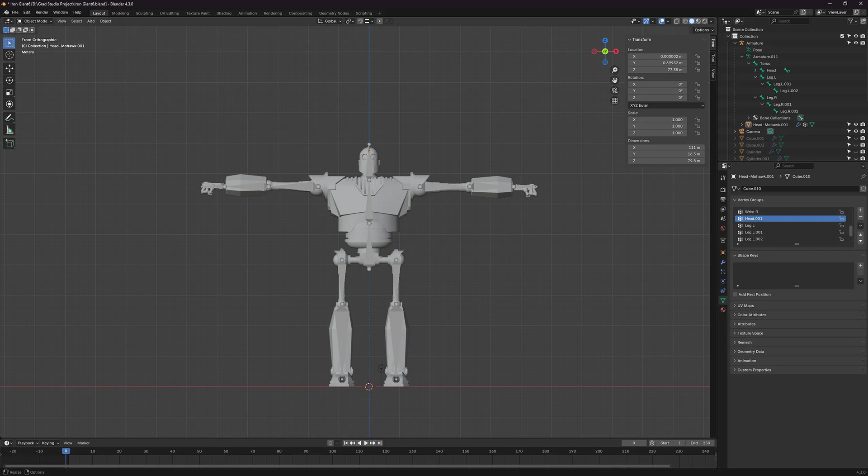Open the Object Mode dropdown
The width and height of the screenshot is (868, 476).
35,21
